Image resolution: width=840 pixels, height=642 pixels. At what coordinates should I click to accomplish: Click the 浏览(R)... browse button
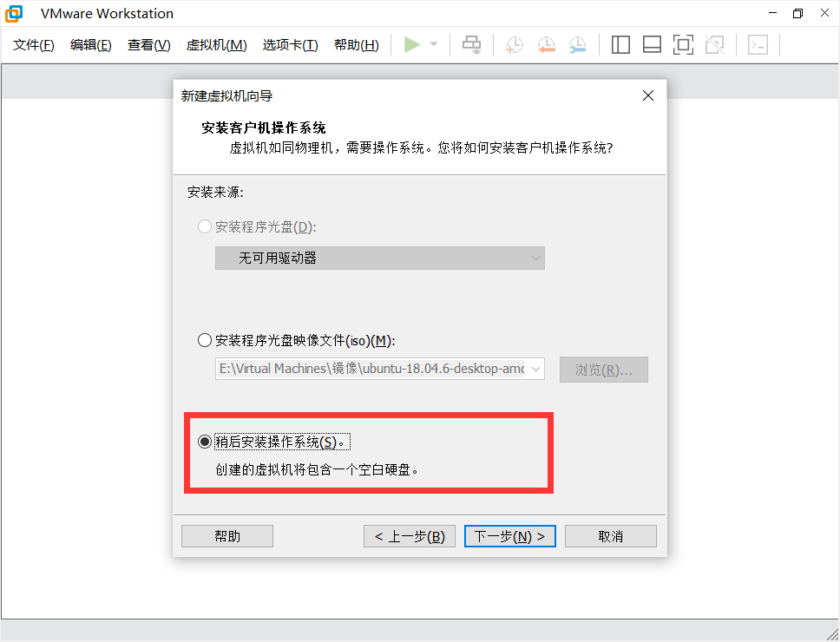[604, 370]
